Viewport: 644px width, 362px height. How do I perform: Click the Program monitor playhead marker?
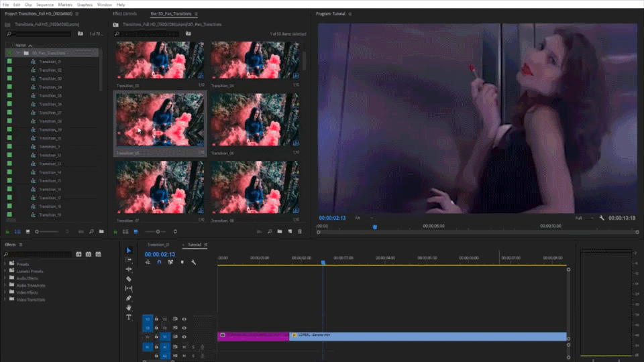coord(374,227)
